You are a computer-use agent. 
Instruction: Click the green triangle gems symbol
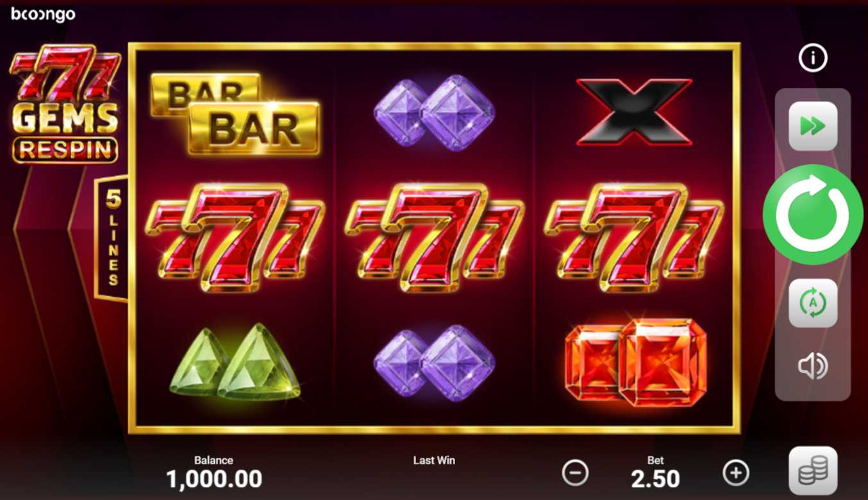(235, 362)
